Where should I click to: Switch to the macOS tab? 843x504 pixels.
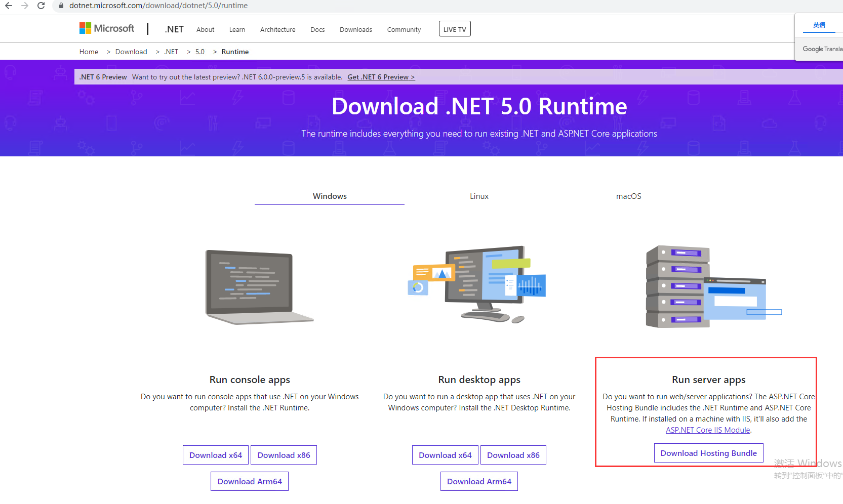coord(629,196)
